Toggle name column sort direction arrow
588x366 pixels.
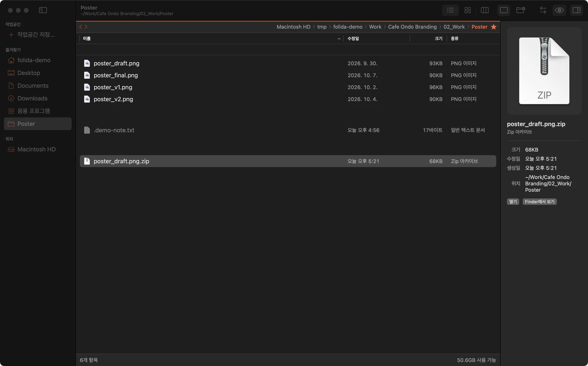pos(339,39)
